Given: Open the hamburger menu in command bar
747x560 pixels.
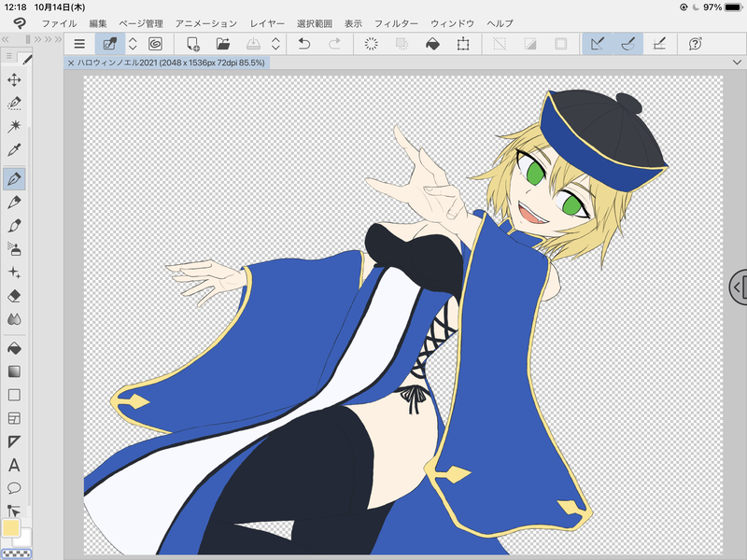Looking at the screenshot, I should (x=79, y=44).
